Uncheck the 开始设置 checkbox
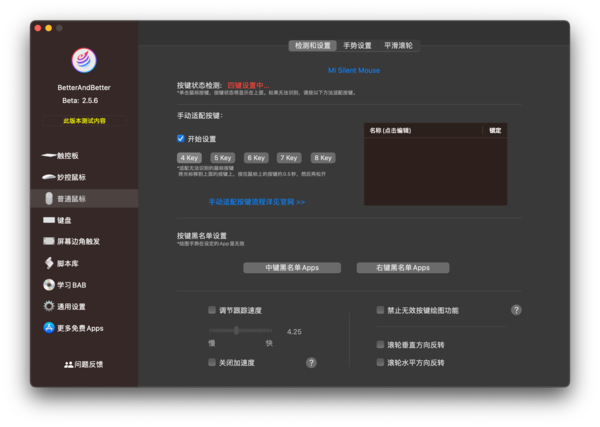Screen dimensions: 600x427 tap(181, 139)
